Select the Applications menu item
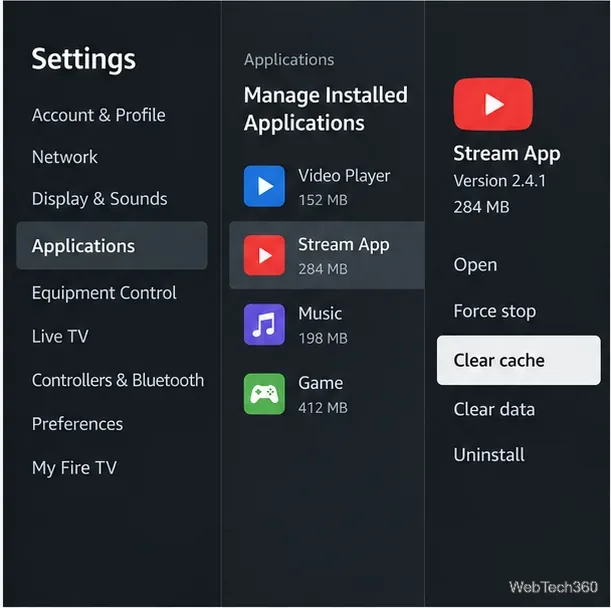This screenshot has width=611, height=608. [112, 246]
